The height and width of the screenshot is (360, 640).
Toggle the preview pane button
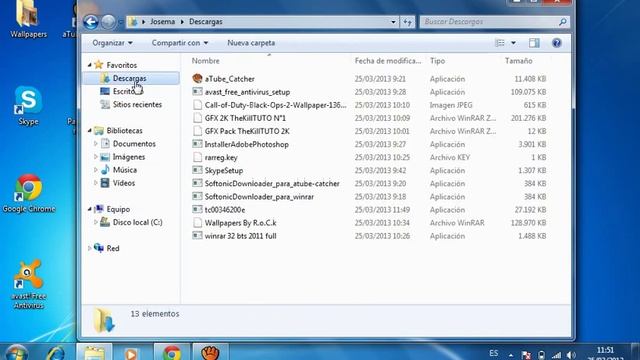(x=534, y=43)
